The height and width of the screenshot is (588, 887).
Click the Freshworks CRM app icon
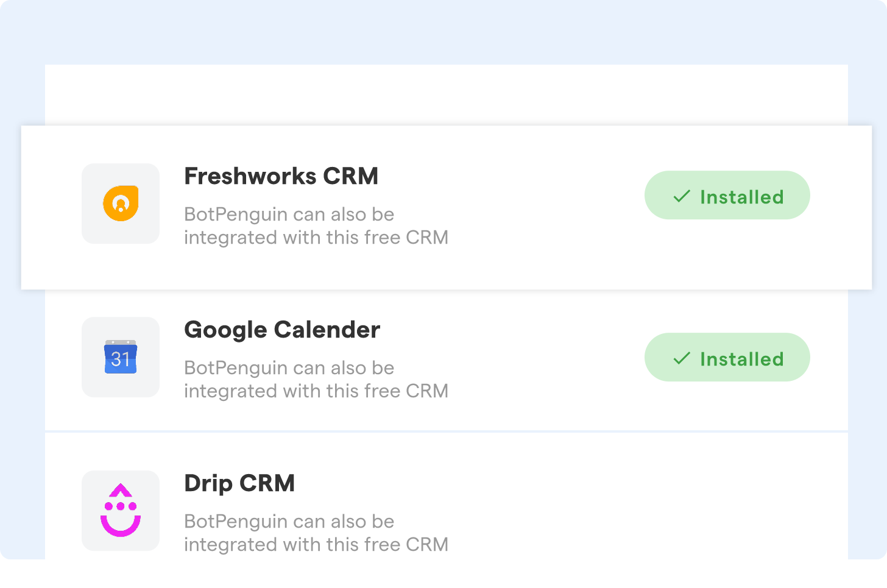click(120, 203)
